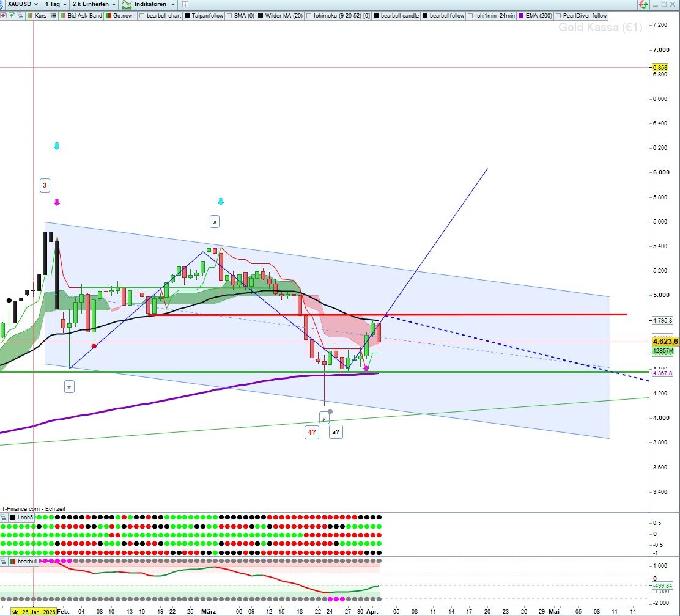Click the list icon next to Kurs

tap(54, 15)
